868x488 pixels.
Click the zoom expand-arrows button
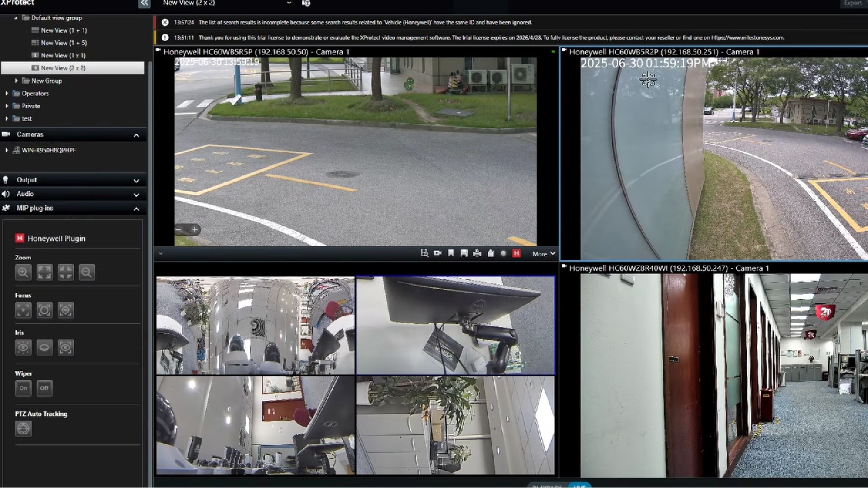[44, 272]
